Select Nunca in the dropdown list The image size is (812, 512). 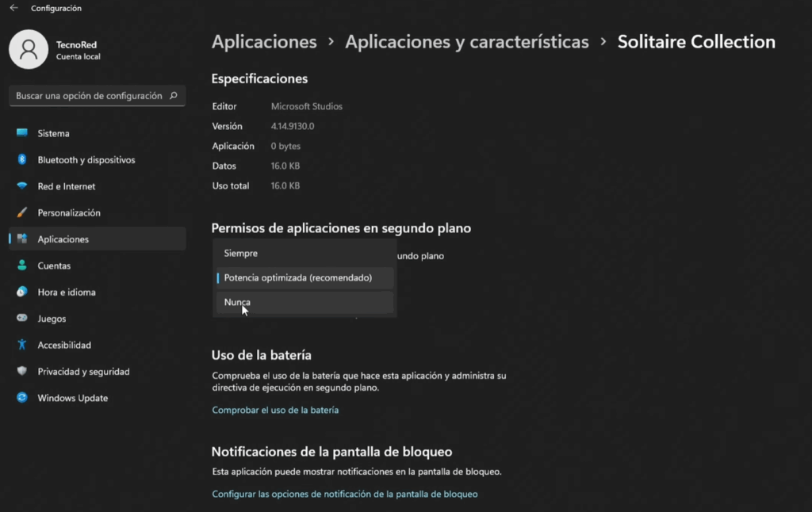coord(304,302)
